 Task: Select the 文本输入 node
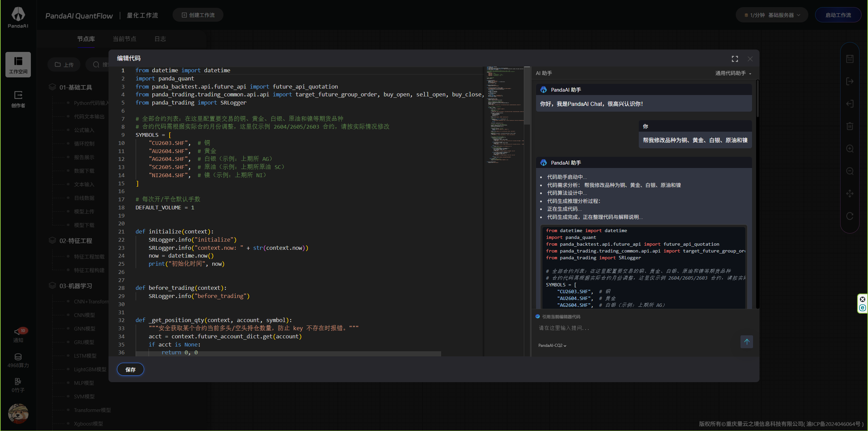click(84, 184)
